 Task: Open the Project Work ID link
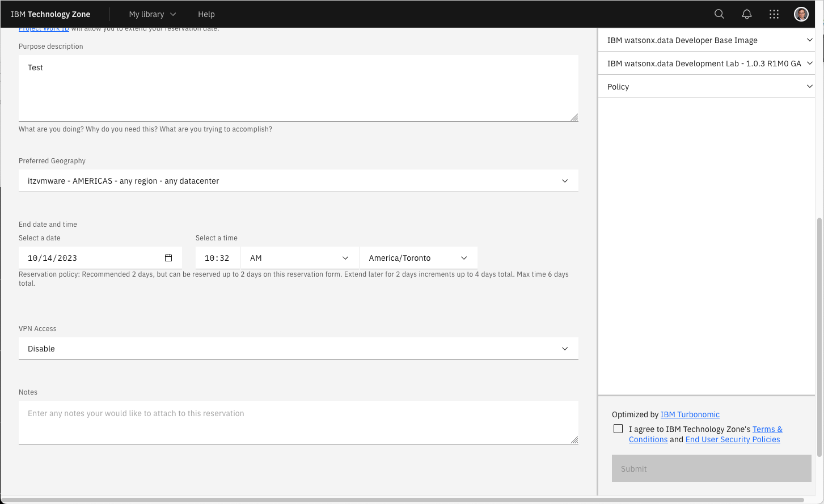(x=44, y=28)
